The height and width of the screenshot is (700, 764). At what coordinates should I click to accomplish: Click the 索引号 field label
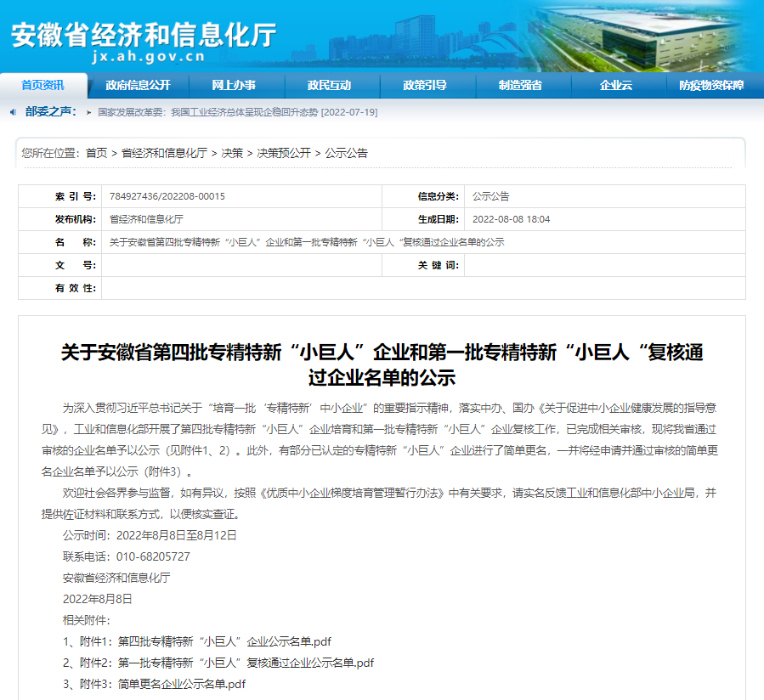(76, 196)
